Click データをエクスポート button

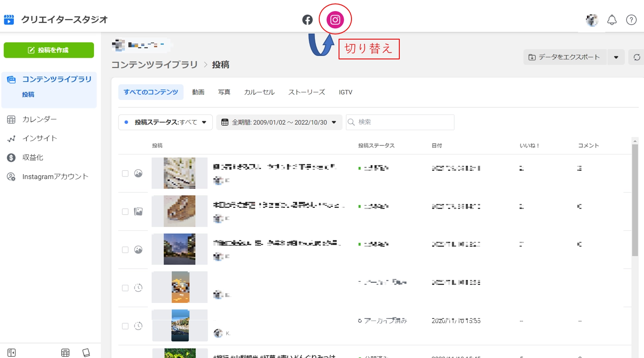565,57
